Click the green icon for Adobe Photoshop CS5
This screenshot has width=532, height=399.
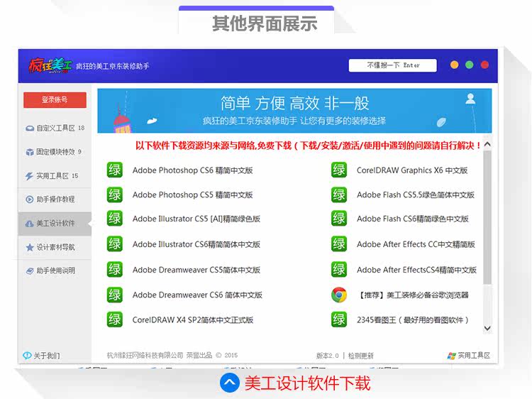(x=114, y=195)
